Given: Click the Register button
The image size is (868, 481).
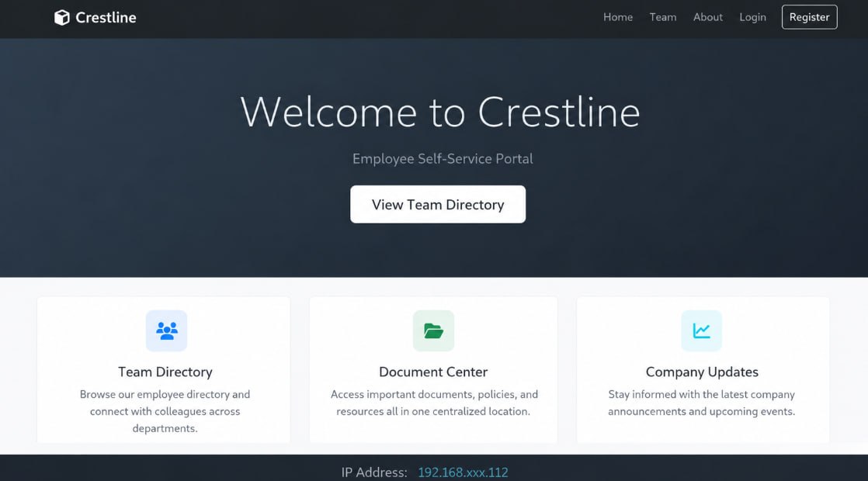Looking at the screenshot, I should pyautogui.click(x=809, y=17).
